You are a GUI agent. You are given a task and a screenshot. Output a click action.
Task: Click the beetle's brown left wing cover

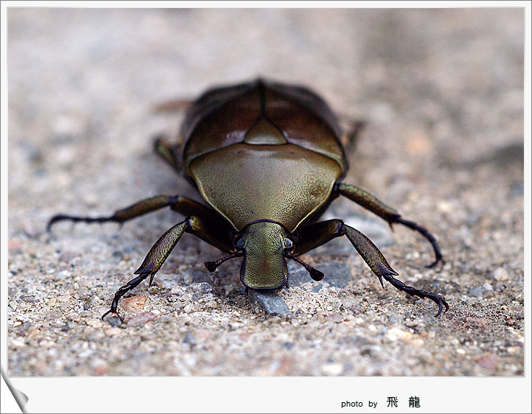[x=217, y=118]
